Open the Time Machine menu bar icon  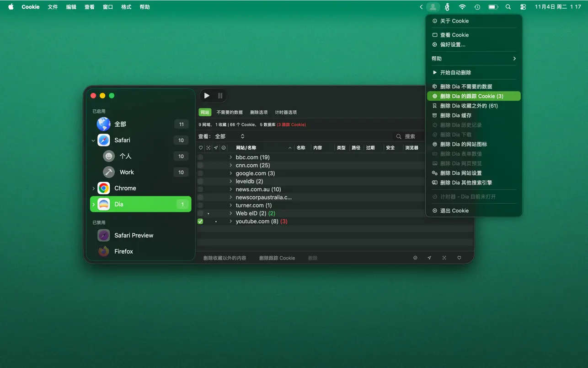477,7
